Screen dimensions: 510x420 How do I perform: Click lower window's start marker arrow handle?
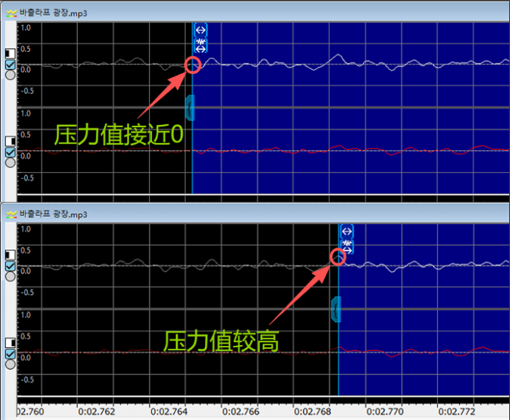coord(347,231)
